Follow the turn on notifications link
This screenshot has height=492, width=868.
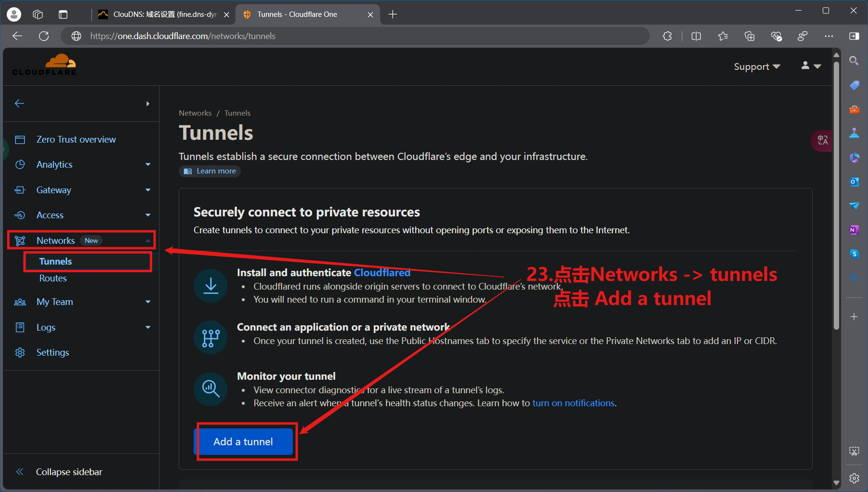tap(573, 403)
